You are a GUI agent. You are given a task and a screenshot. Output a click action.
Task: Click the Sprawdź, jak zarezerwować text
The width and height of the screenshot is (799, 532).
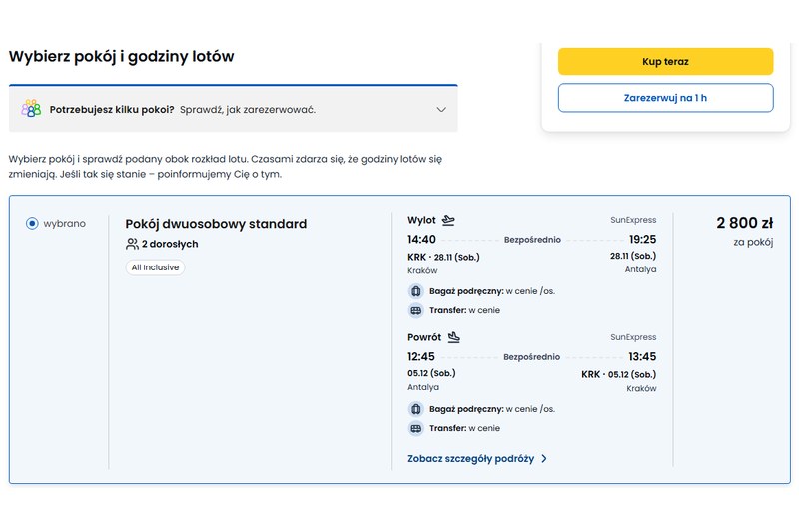click(x=248, y=110)
